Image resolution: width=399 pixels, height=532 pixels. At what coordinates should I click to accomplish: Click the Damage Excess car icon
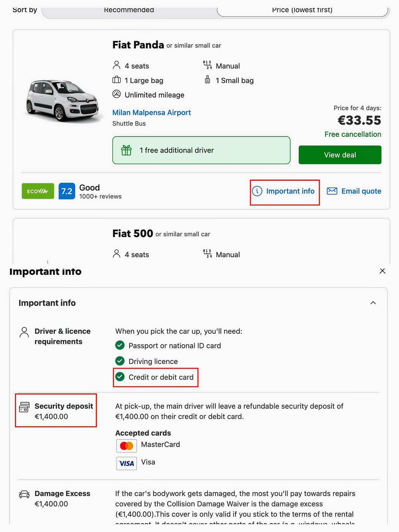(24, 494)
